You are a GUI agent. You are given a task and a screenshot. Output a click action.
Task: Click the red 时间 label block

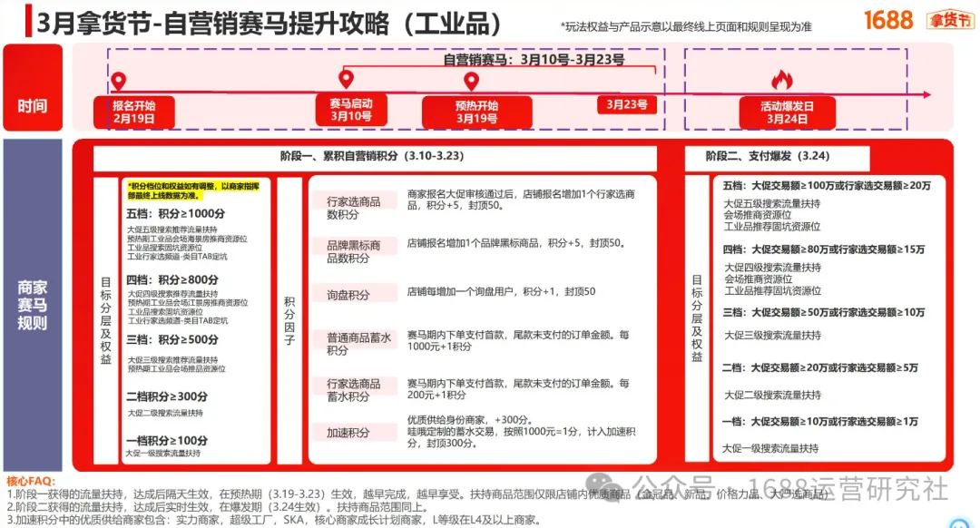pos(33,87)
